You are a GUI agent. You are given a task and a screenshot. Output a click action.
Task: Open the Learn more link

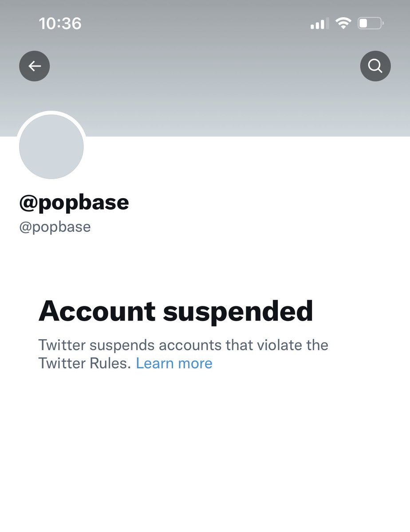pos(174,363)
